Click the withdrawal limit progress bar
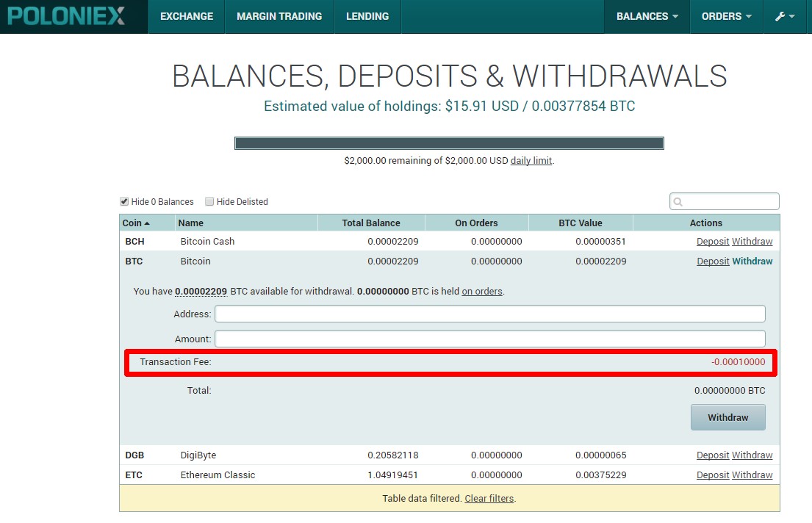Image resolution: width=812 pixels, height=523 pixels. click(449, 143)
